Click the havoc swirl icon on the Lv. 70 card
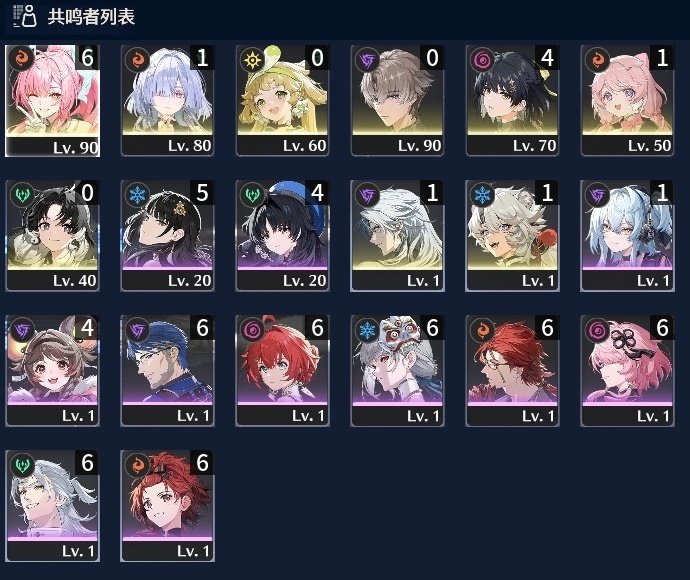690x580 pixels. [482, 59]
